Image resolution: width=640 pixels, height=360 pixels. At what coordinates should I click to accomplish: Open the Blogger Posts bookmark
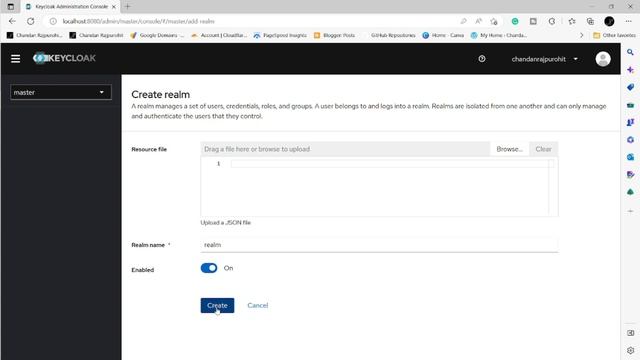334,36
